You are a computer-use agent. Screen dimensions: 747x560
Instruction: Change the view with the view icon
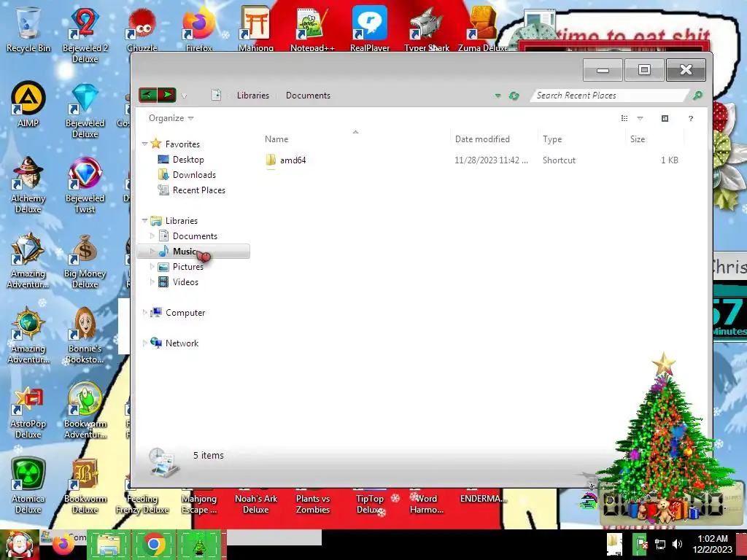(624, 119)
